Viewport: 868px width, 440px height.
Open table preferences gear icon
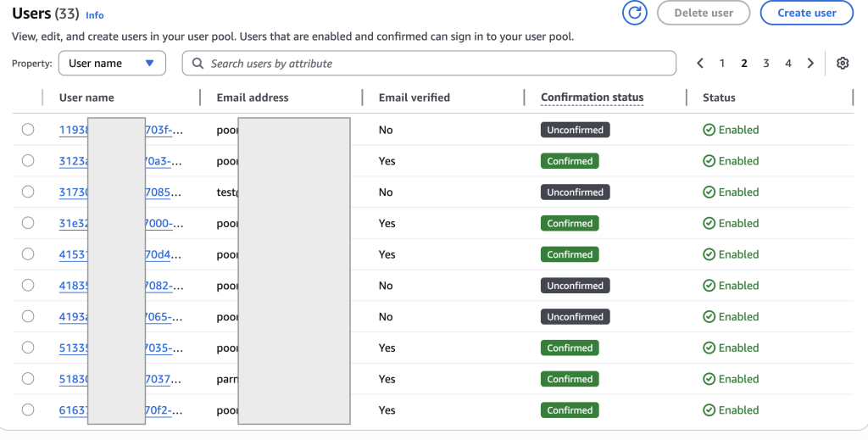[x=843, y=64]
